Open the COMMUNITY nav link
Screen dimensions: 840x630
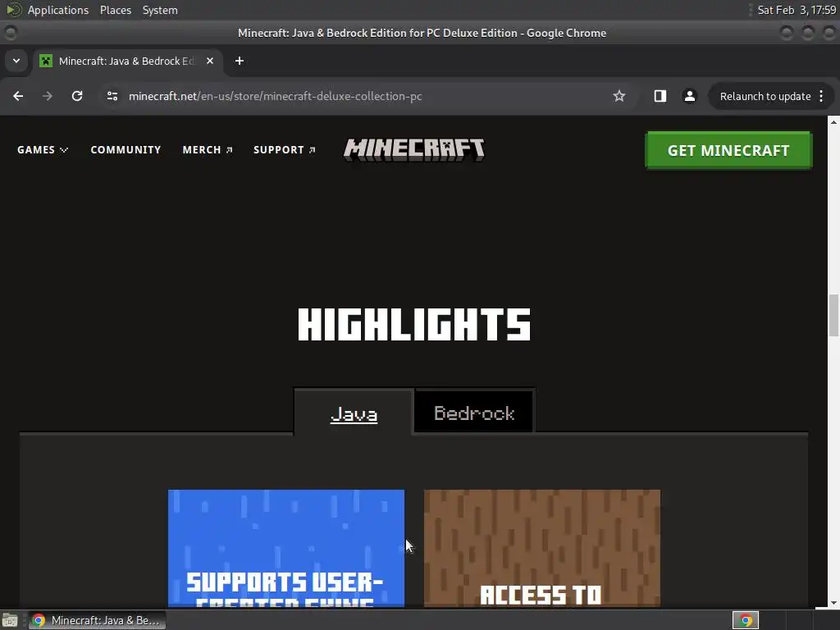click(126, 149)
